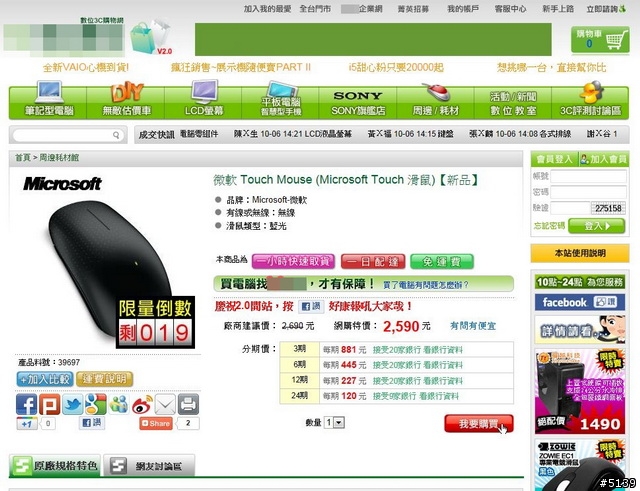Click 立即諮詢 top link

pos(606,9)
